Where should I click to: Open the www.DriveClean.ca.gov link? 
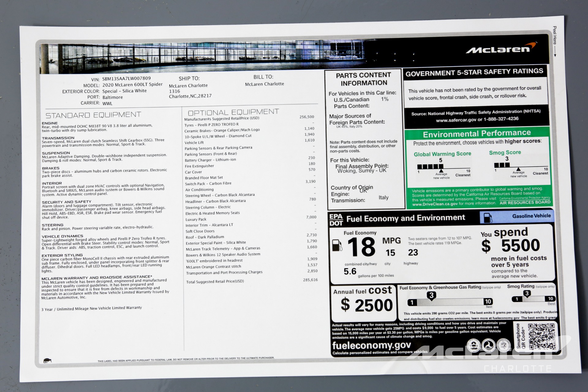(435, 204)
